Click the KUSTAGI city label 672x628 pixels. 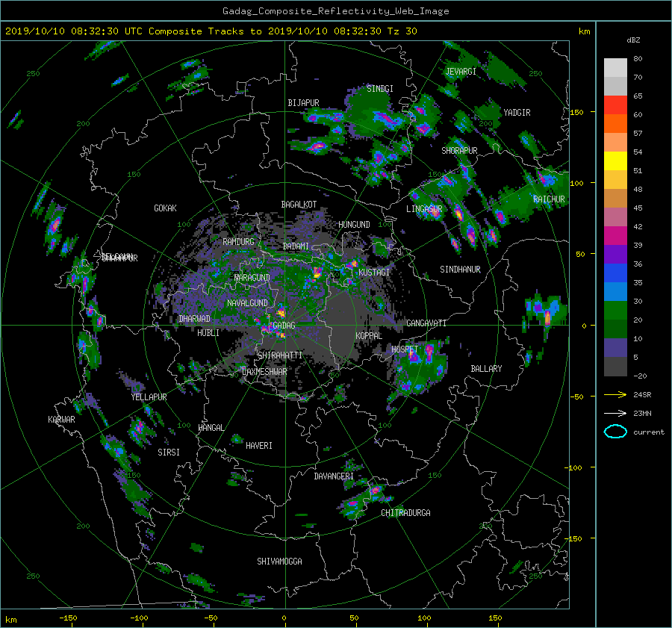click(374, 273)
